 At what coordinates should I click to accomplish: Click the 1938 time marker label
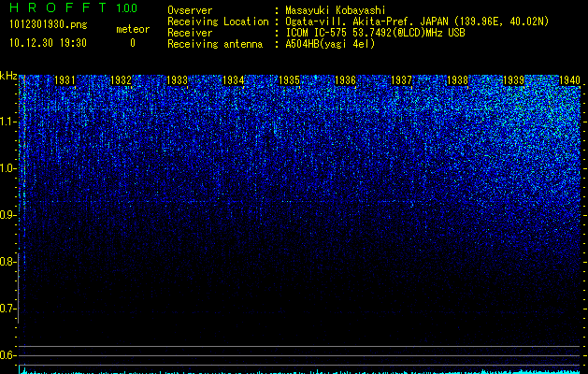(457, 80)
